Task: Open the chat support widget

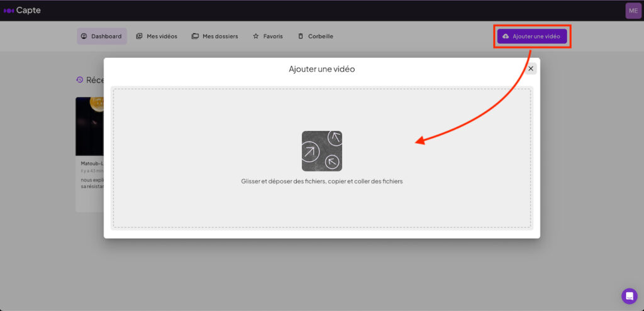Action: (x=629, y=296)
